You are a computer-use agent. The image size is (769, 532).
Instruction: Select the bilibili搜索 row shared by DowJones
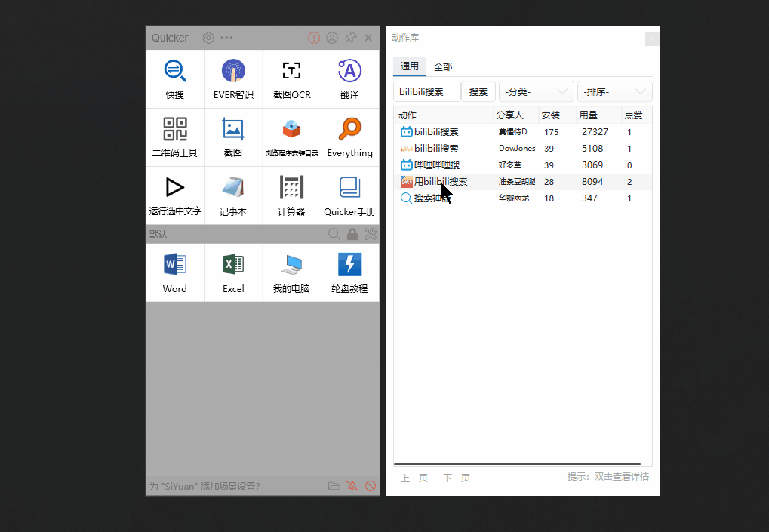(523, 149)
